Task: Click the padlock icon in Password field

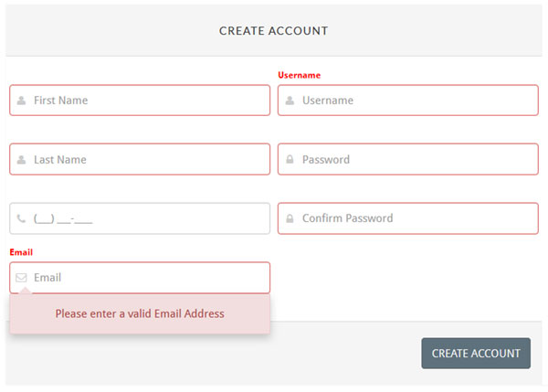Action: (x=290, y=160)
